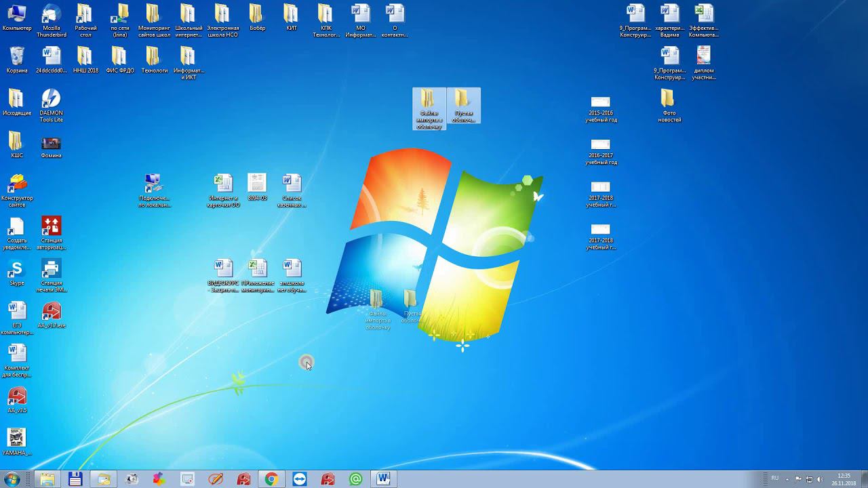
Task: Select the Конструктор сайтов desktop icon
Action: click(17, 185)
